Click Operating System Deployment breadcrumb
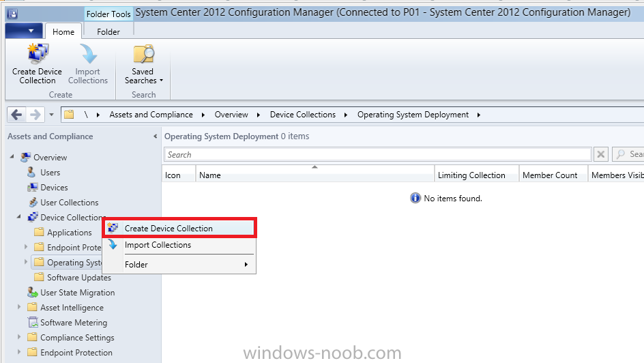Image resolution: width=644 pixels, height=363 pixels. [x=413, y=115]
